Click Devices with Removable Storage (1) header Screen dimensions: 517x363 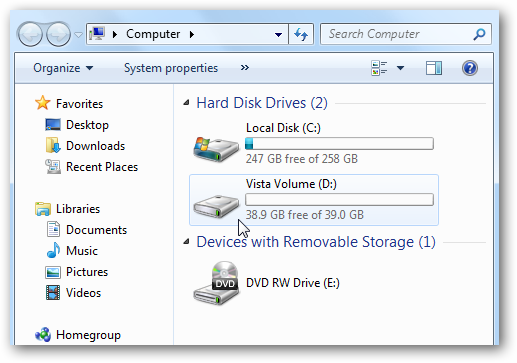point(316,242)
